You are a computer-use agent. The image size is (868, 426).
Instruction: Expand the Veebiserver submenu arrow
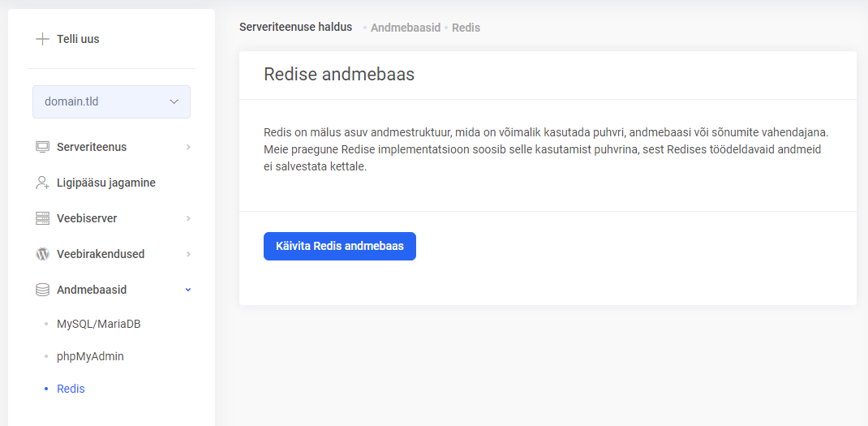[188, 218]
